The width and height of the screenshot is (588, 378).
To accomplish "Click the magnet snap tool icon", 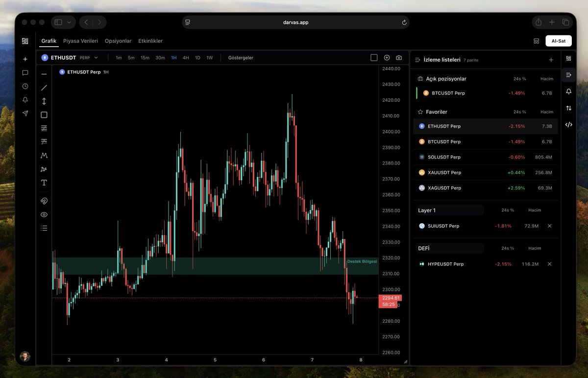I will [44, 201].
